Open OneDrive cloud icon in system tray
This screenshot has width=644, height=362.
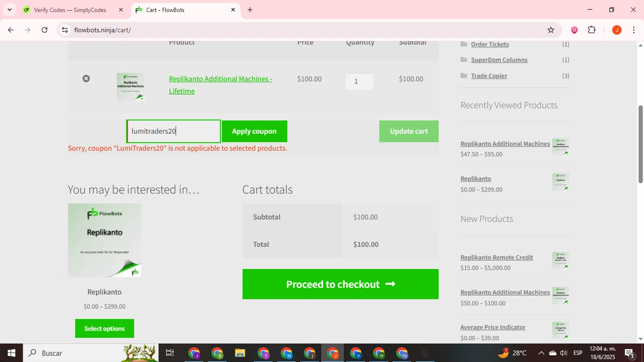point(553,353)
